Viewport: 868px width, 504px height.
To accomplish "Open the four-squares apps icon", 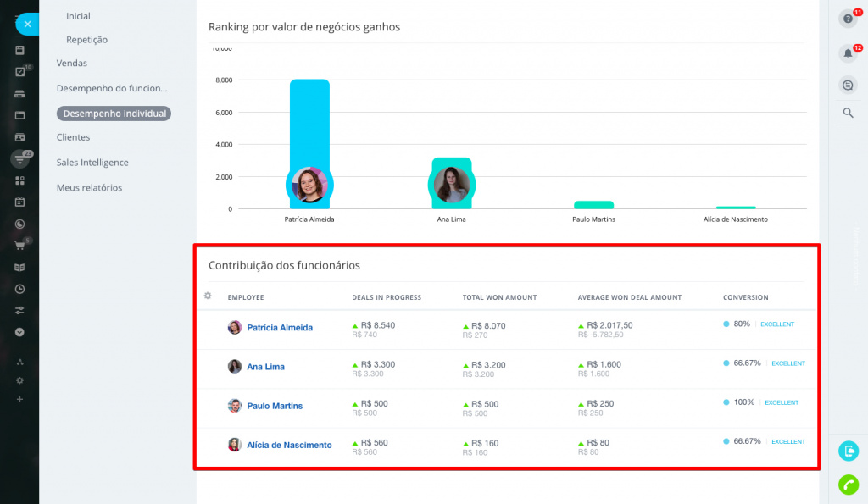I will point(20,181).
